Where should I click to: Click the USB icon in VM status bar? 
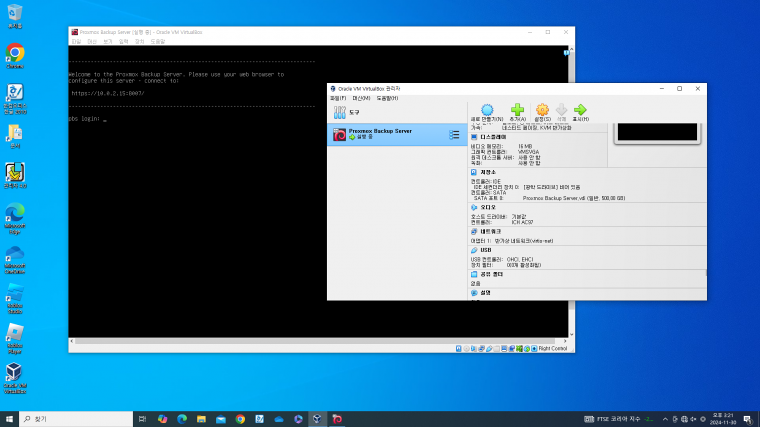(489, 348)
